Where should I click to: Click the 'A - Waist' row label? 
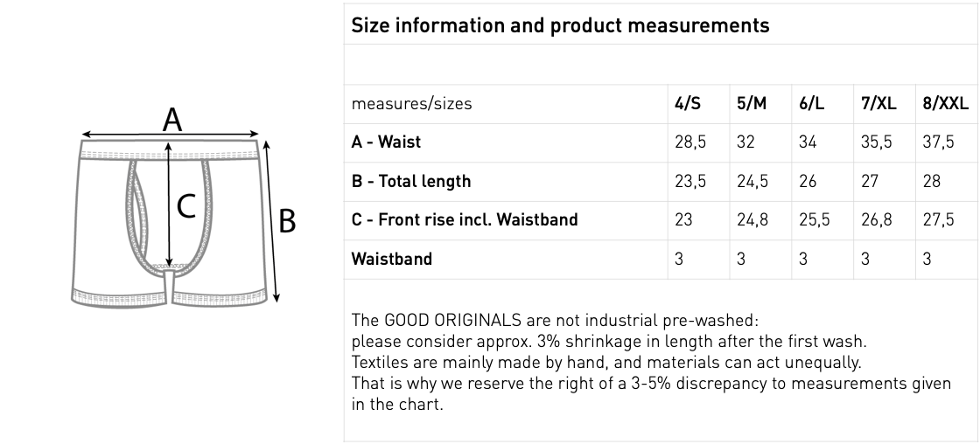(386, 142)
